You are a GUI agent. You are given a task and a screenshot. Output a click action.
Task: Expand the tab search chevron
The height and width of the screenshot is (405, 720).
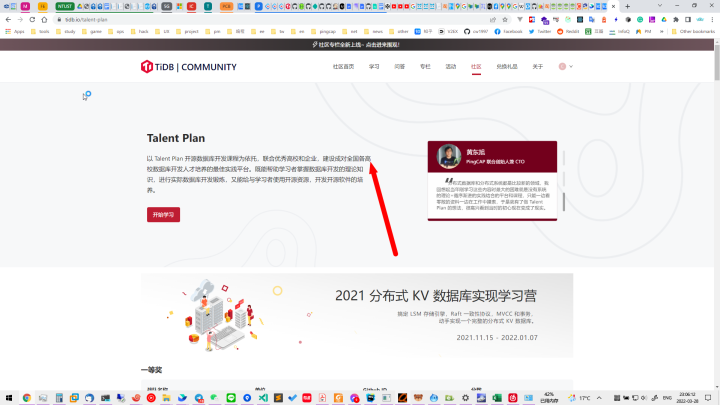point(660,6)
